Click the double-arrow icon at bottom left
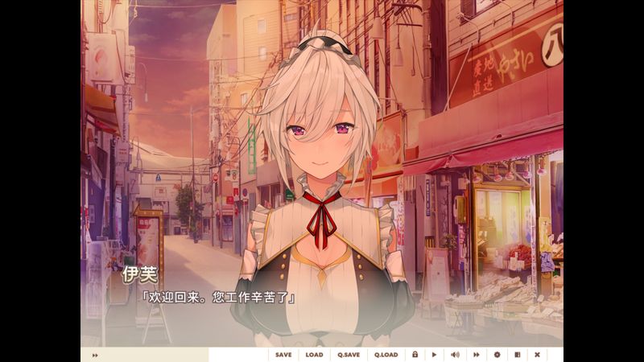The image size is (644, 362). point(95,355)
